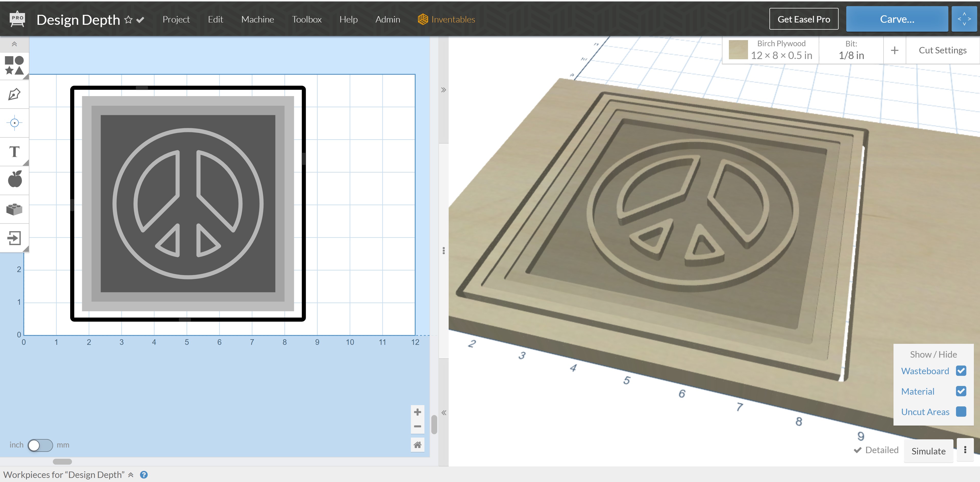Screen dimensions: 980x482
Task: Open the Simulate more options menu
Action: point(965,450)
